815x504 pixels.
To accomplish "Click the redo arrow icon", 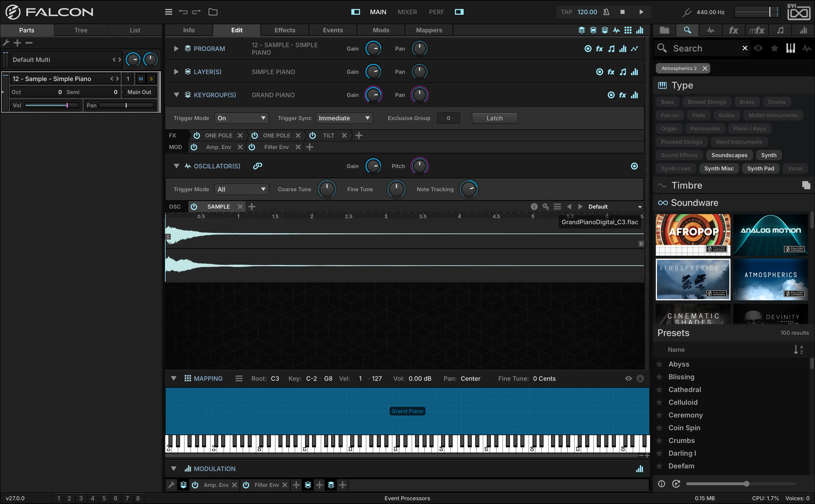I will [x=197, y=12].
